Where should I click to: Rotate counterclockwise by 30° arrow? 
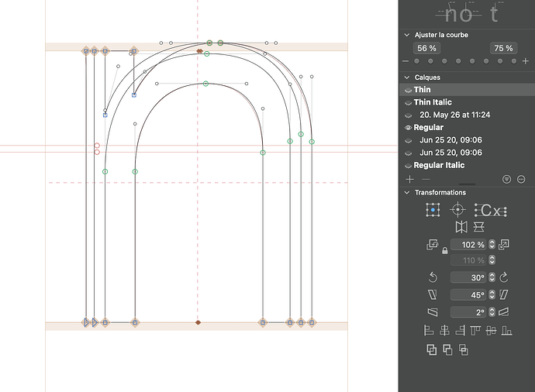point(433,277)
